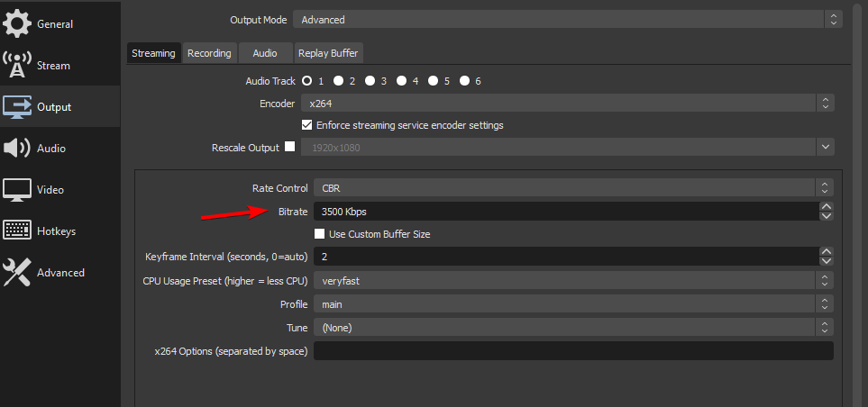Enable Use Custom Buffer Size
868x407 pixels.
[319, 234]
